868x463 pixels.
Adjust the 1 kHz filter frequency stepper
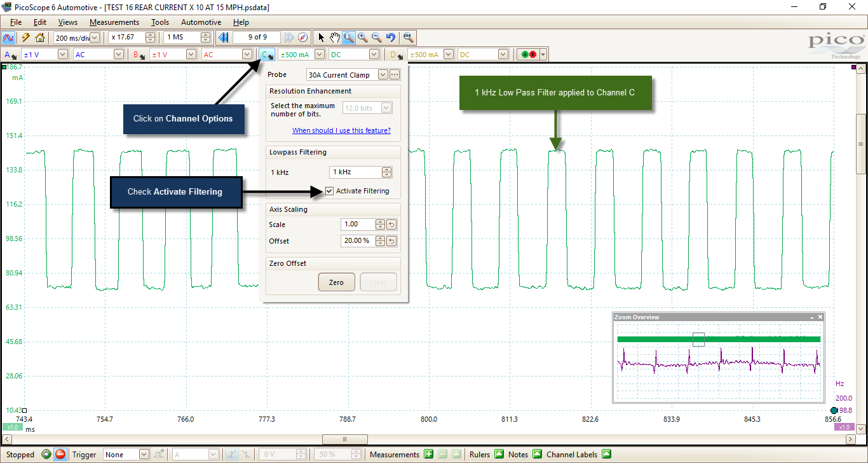(387, 172)
